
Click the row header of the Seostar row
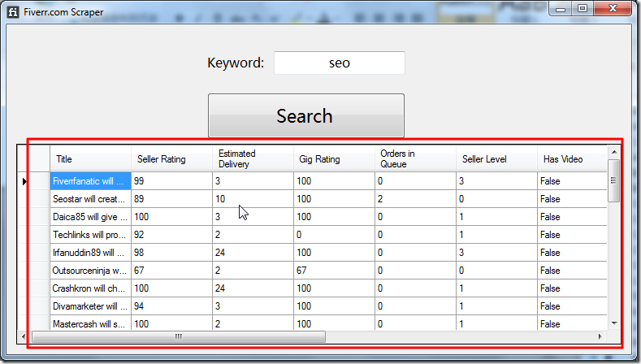[33, 199]
